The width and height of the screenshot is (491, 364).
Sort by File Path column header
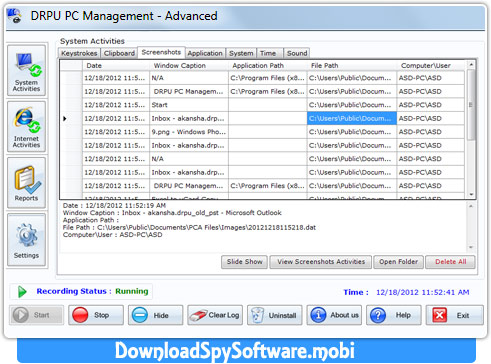(x=352, y=66)
